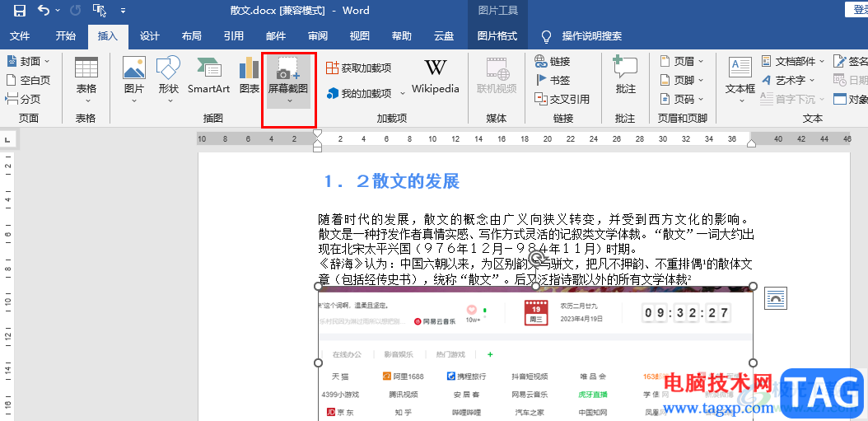
Task: Insert a 图表 chart
Action: click(250, 77)
